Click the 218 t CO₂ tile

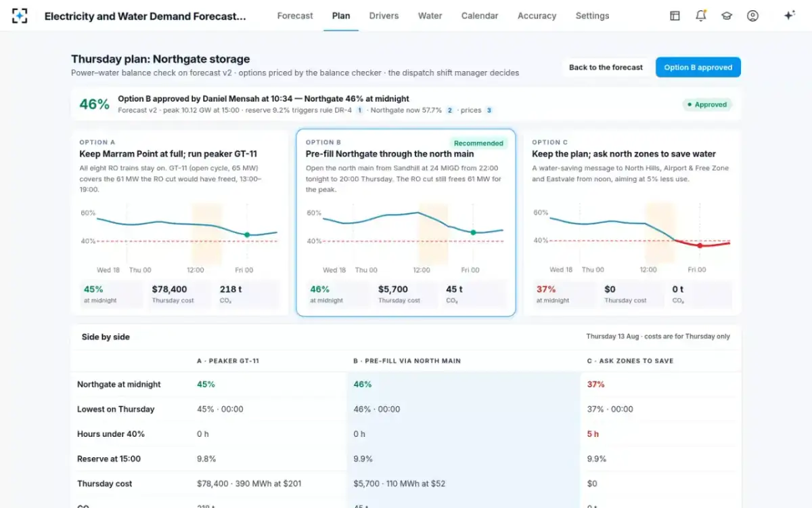247,294
